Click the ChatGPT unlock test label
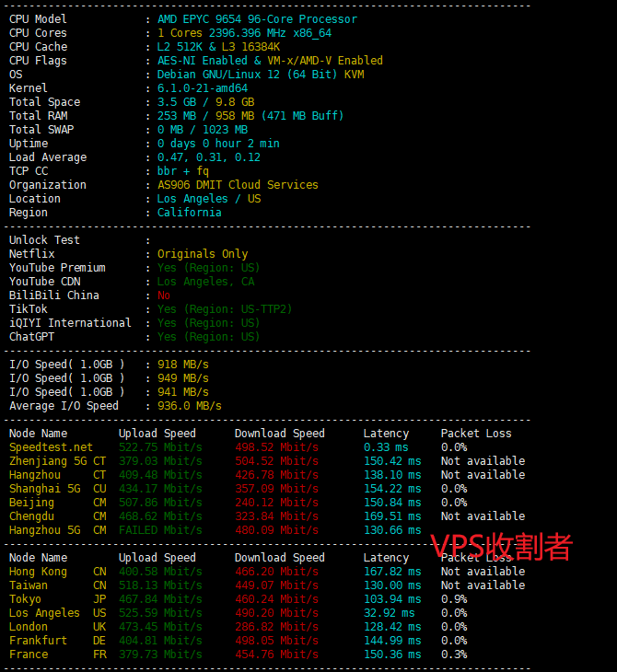Image resolution: width=617 pixels, height=672 pixels. pos(31,337)
